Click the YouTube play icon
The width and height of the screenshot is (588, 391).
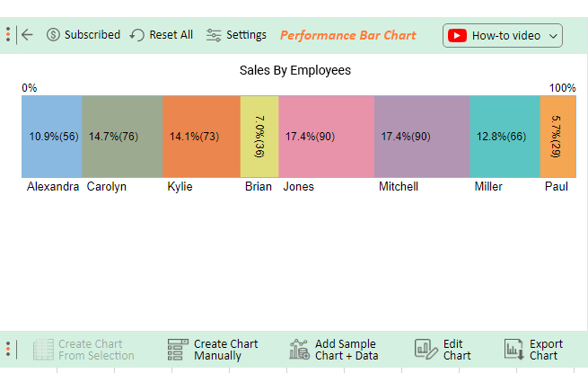tap(457, 36)
